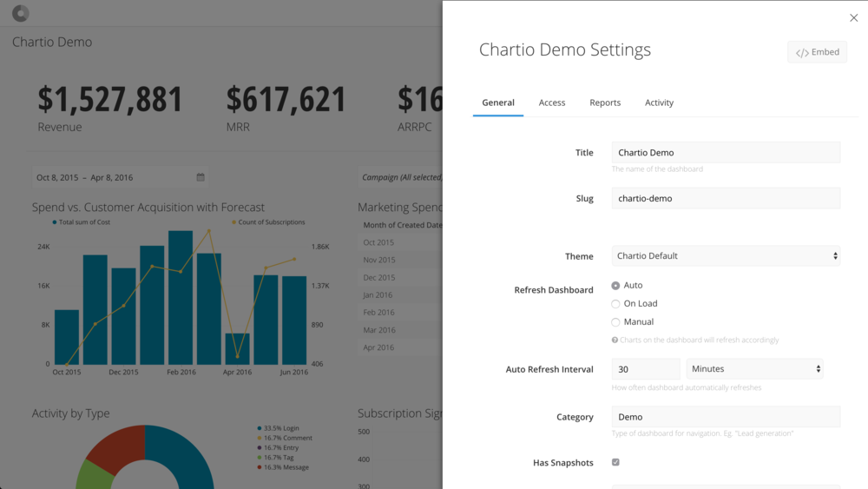
Task: Close the settings panel with X
Action: [x=853, y=17]
